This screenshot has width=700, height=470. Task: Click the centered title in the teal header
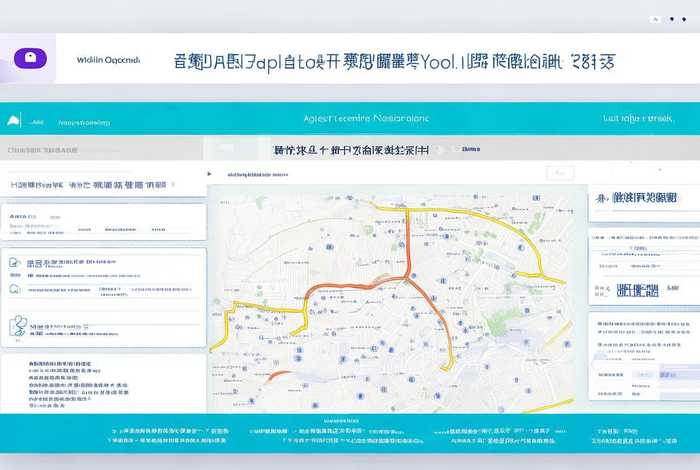tap(366, 118)
